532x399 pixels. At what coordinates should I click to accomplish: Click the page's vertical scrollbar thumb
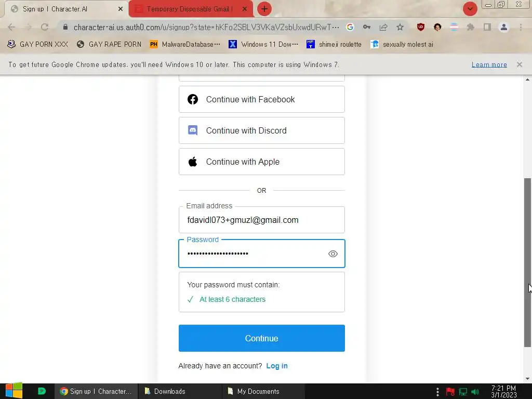click(x=527, y=262)
